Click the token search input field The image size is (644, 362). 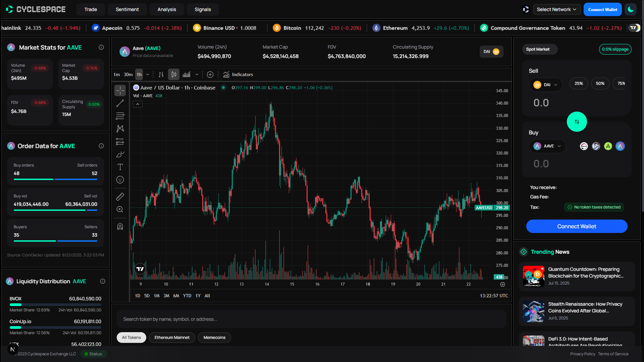pos(311,319)
